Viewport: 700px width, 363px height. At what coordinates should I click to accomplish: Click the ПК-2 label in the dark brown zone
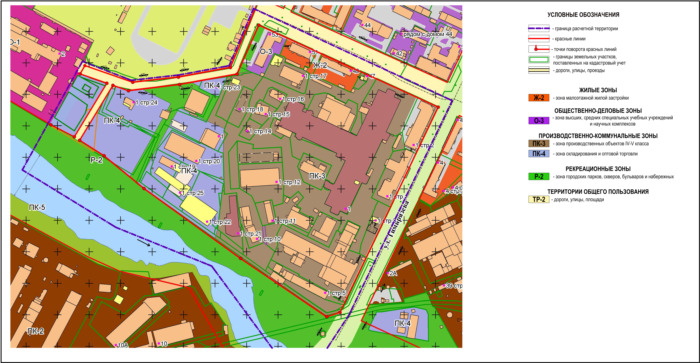[x=35, y=331]
